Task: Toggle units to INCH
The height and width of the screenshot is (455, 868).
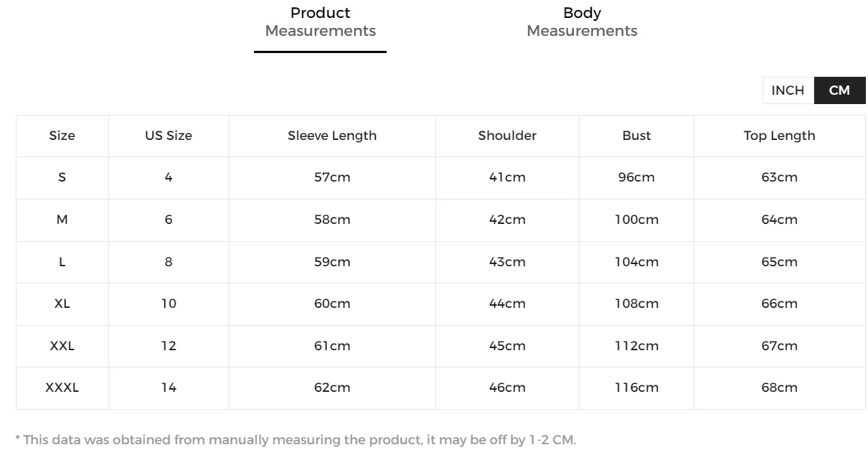Action: [788, 90]
